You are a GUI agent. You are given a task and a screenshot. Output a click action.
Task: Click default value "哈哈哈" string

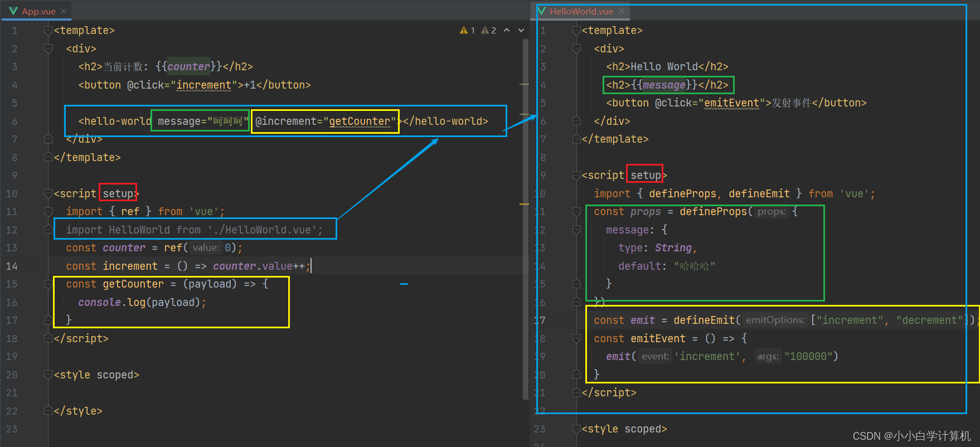point(695,266)
